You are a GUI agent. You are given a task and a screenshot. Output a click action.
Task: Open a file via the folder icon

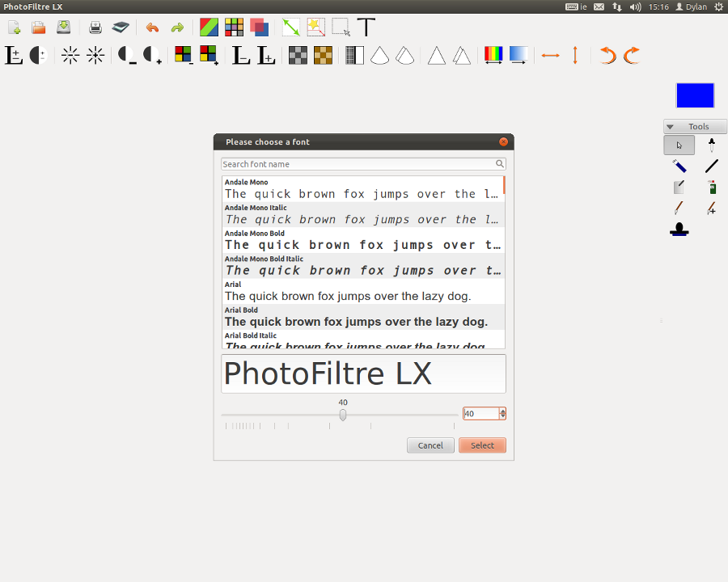click(x=39, y=27)
